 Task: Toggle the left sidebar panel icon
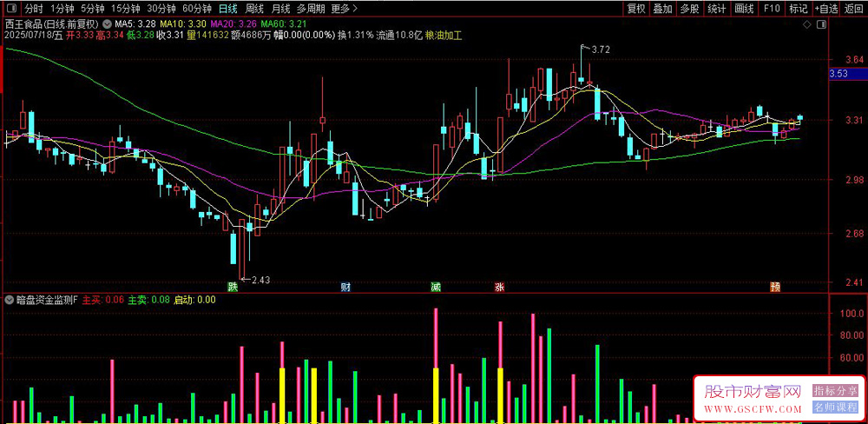click(x=12, y=9)
